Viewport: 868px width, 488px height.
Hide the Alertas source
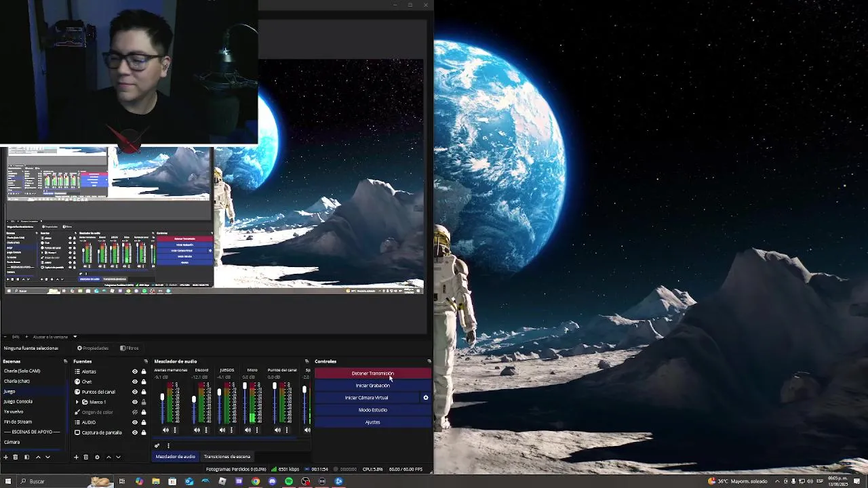[134, 371]
